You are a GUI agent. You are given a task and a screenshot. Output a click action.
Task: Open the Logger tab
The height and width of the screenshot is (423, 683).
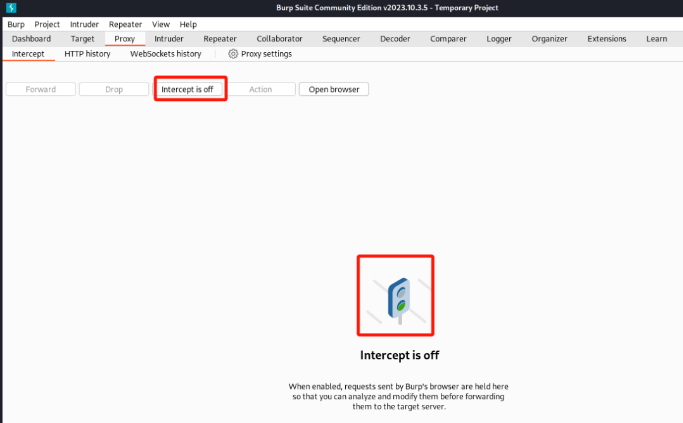coord(499,39)
